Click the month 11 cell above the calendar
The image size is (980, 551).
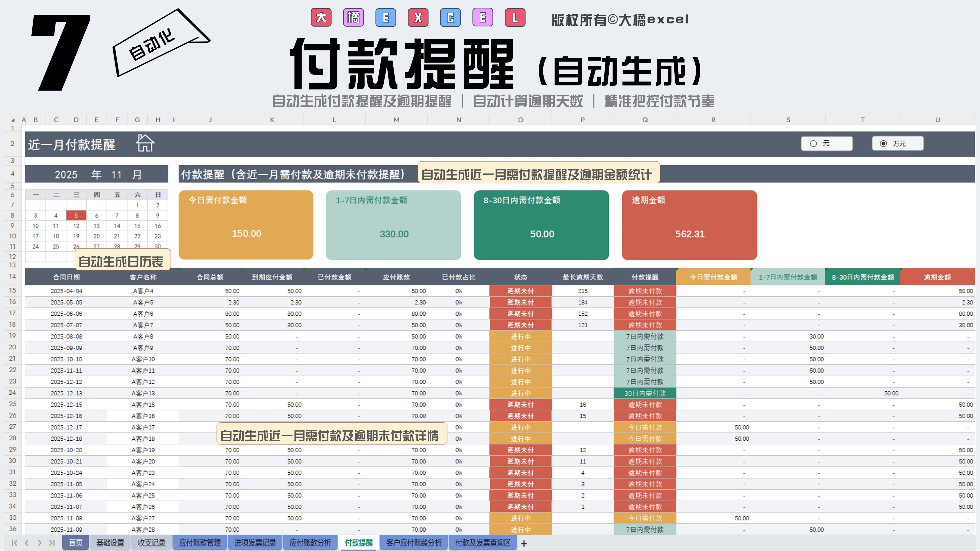tap(116, 174)
